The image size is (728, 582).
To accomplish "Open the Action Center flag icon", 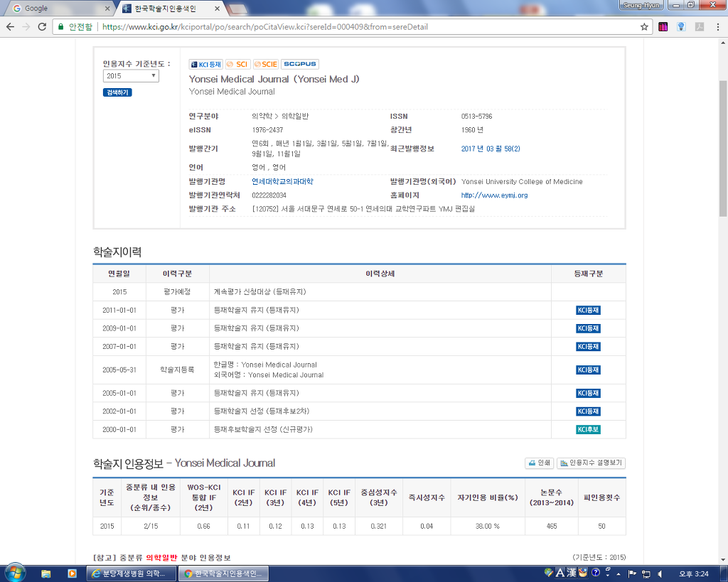I will point(632,573).
